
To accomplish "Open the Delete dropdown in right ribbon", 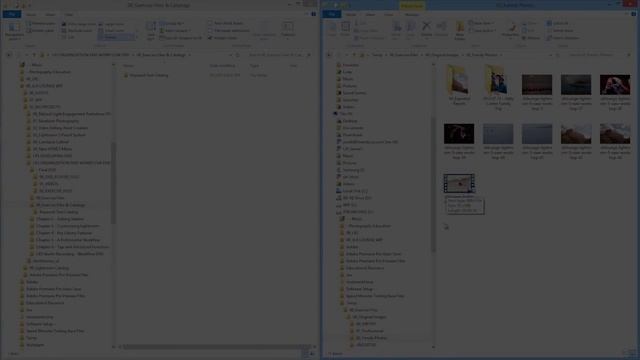I will [x=426, y=30].
